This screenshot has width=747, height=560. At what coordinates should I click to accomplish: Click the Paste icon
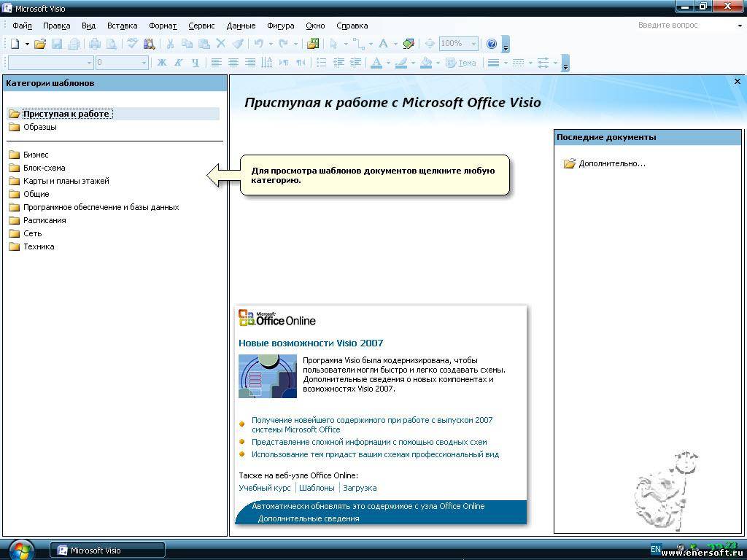click(x=204, y=44)
